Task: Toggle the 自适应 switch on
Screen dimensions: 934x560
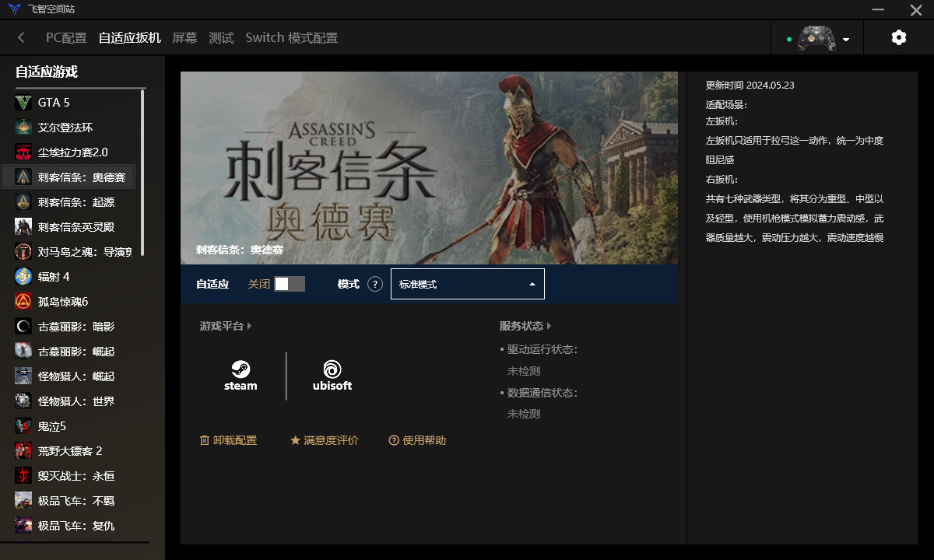Action: coord(290,284)
